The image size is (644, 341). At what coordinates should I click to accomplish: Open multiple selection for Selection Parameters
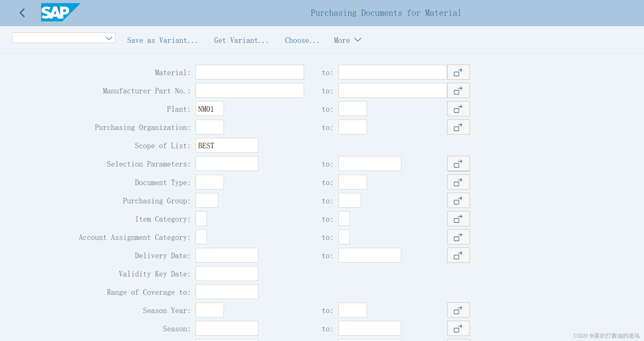tap(458, 163)
